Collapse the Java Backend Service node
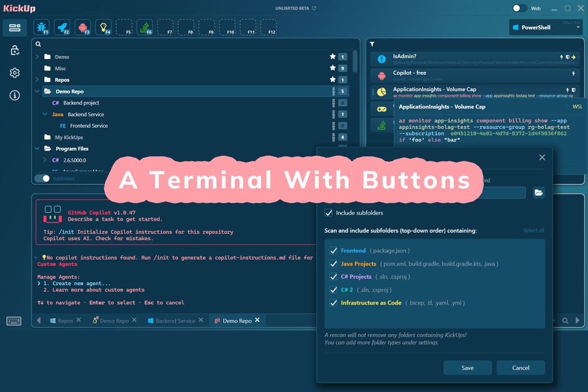 45,114
